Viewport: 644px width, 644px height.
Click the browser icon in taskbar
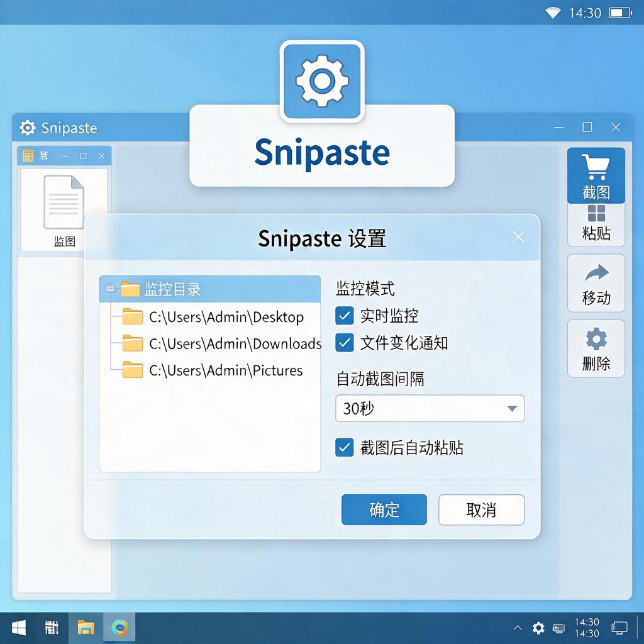119,628
